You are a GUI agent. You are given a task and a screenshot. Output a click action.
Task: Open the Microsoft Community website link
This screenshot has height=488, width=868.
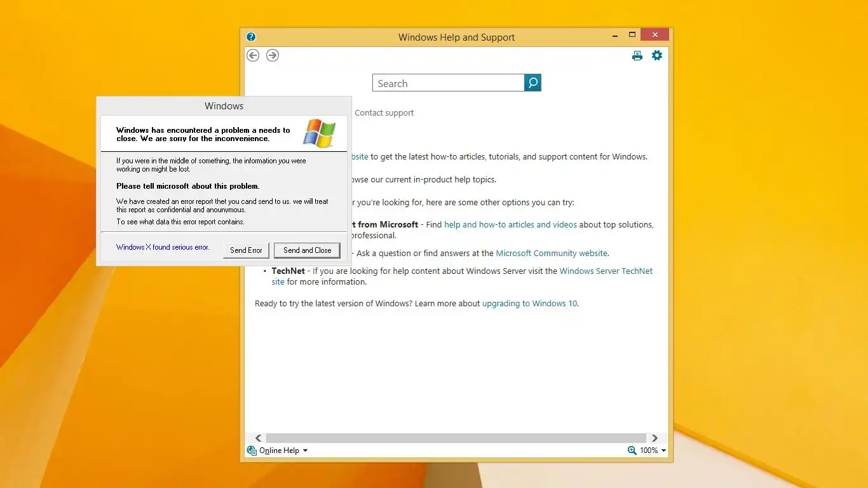pos(552,253)
